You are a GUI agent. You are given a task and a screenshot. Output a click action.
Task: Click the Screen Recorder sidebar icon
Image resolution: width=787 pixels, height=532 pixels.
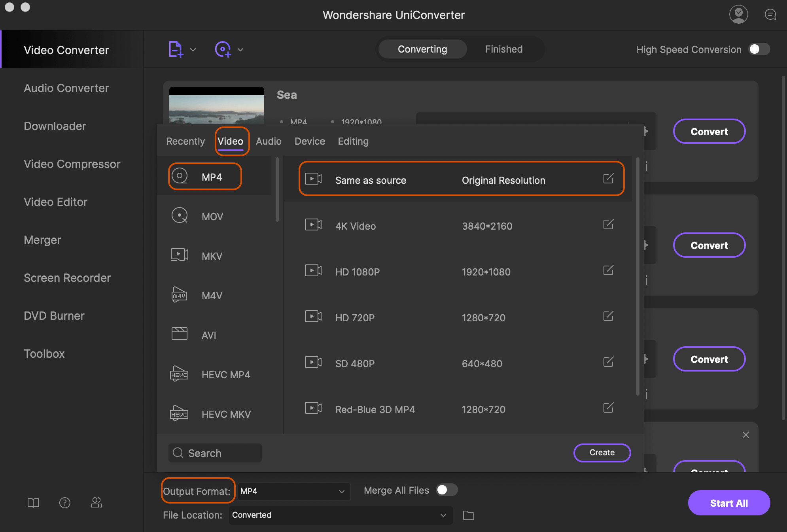point(67,277)
